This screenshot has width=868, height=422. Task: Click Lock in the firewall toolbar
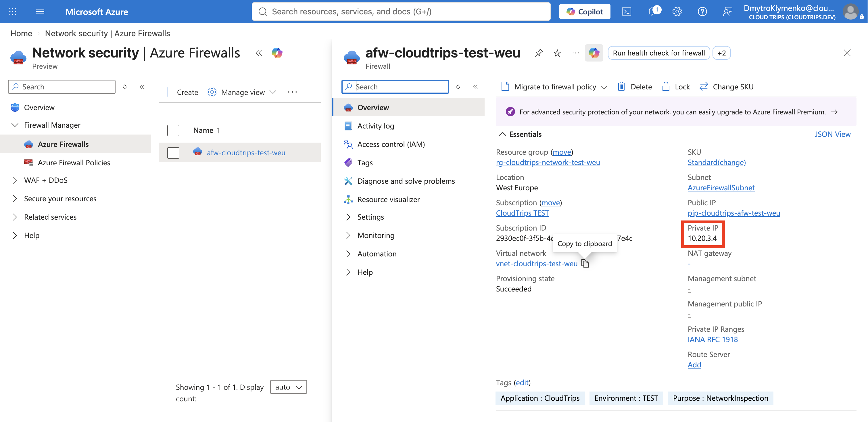[x=676, y=87]
